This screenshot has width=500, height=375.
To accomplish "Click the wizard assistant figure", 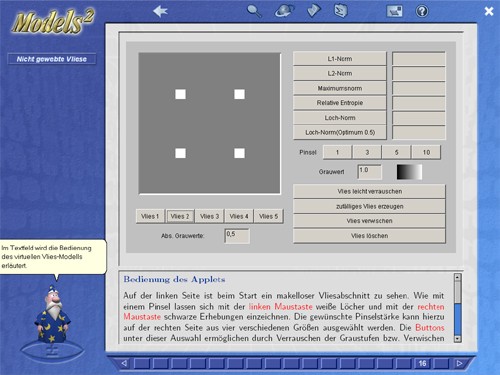I will pos(53,315).
